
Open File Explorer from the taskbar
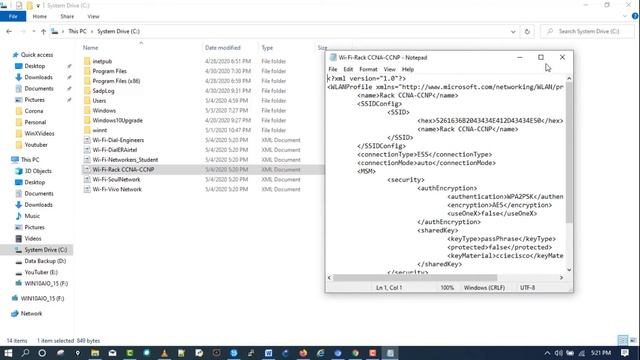(x=95, y=353)
